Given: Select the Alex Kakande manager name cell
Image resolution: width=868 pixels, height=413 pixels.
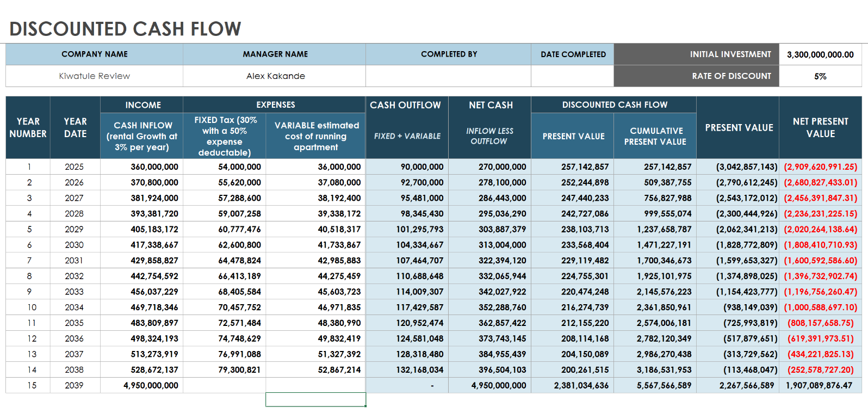Looking at the screenshot, I should [x=275, y=76].
